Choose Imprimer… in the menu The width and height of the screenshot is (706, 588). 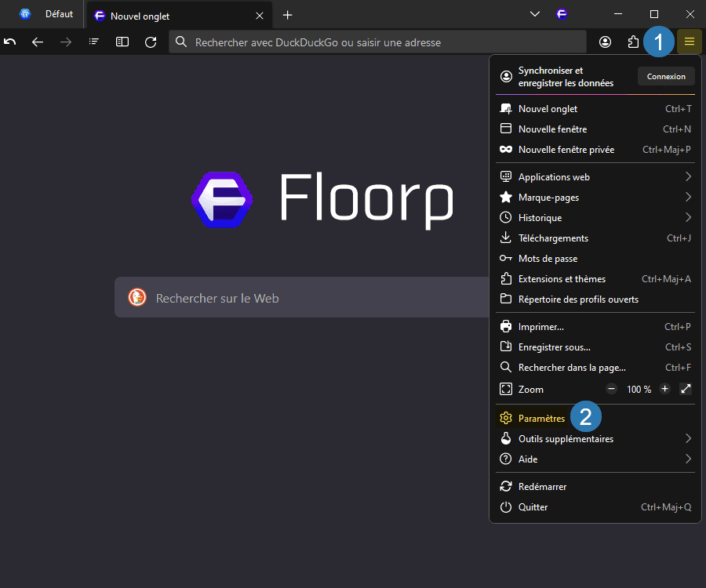point(595,327)
